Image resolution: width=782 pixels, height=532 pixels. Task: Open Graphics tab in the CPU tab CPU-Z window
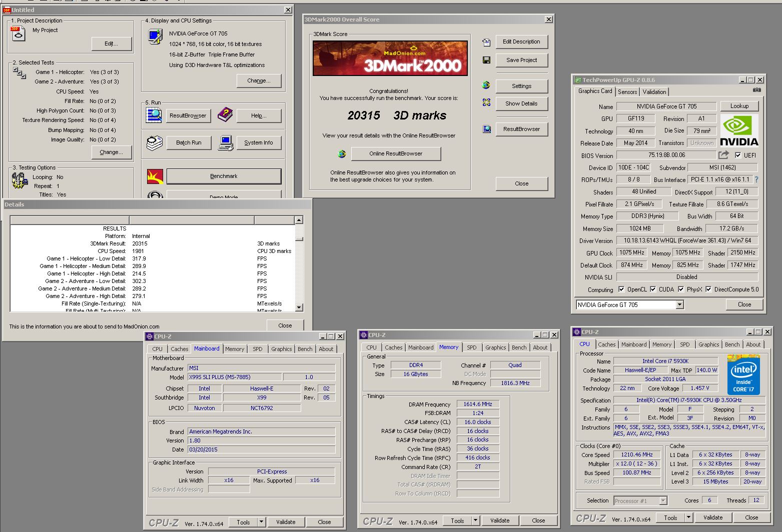click(x=709, y=344)
